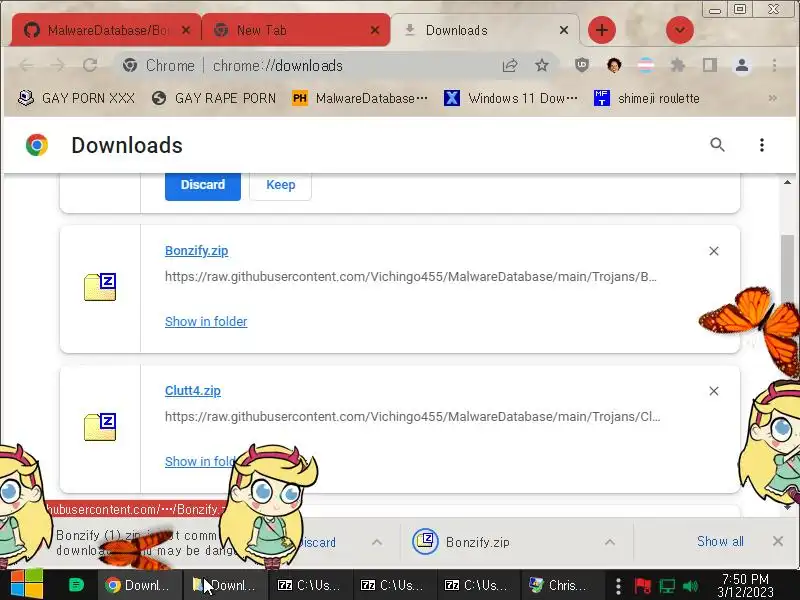
Task: Open the tab search dropdown arrow
Action: pos(680,30)
